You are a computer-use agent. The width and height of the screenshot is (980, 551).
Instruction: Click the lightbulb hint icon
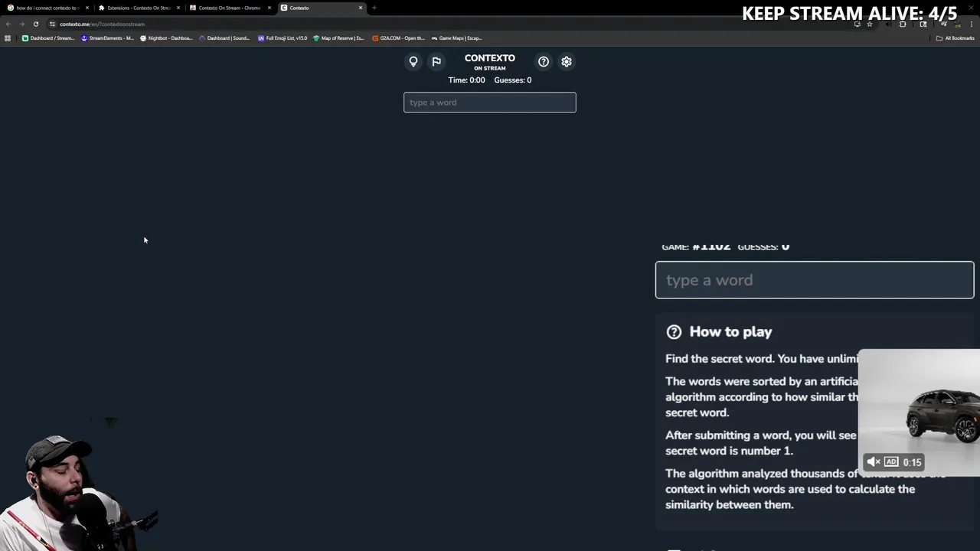[413, 61]
